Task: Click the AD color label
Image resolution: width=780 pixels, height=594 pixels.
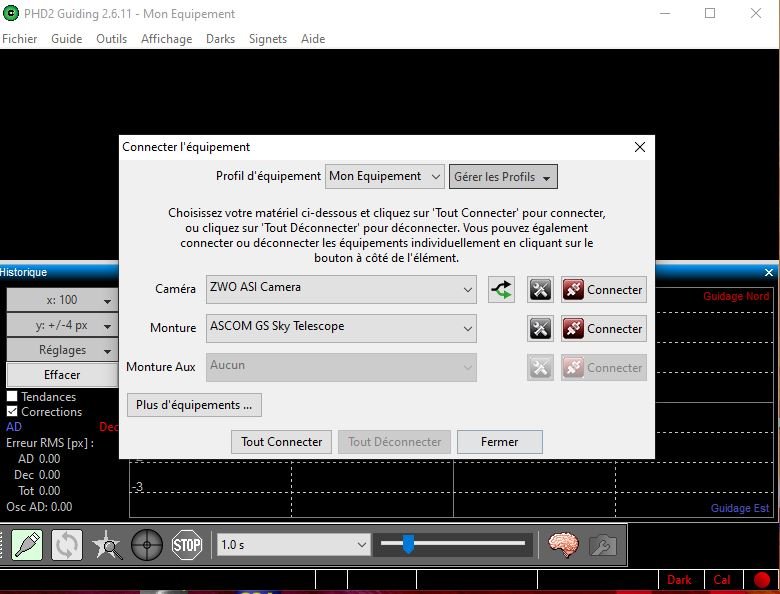Action: point(14,427)
